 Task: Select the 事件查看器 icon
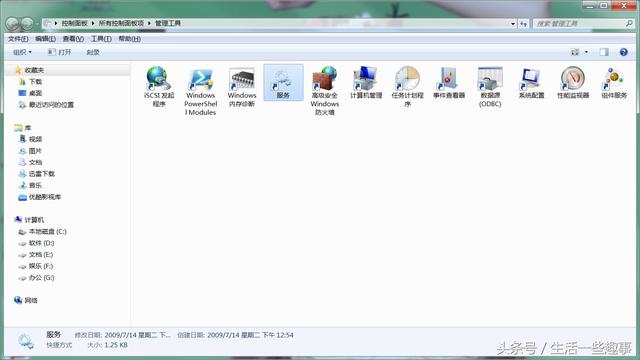[449, 83]
